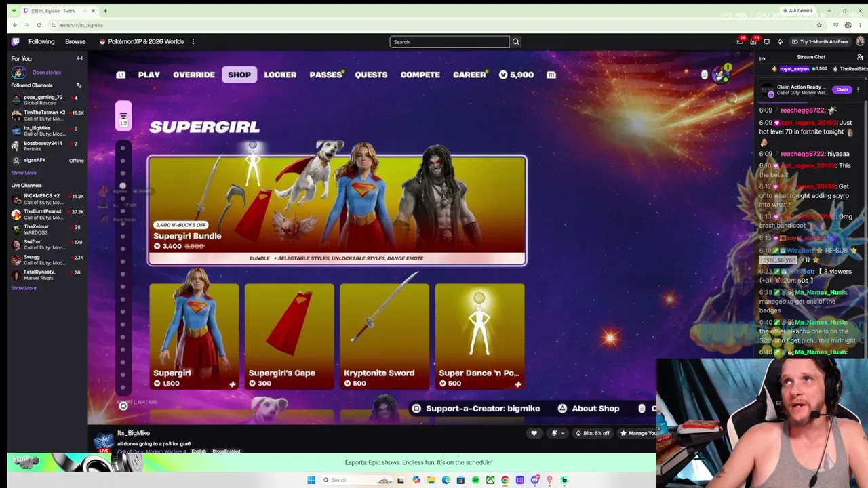Select the Supergirl's Cape item card

(290, 336)
